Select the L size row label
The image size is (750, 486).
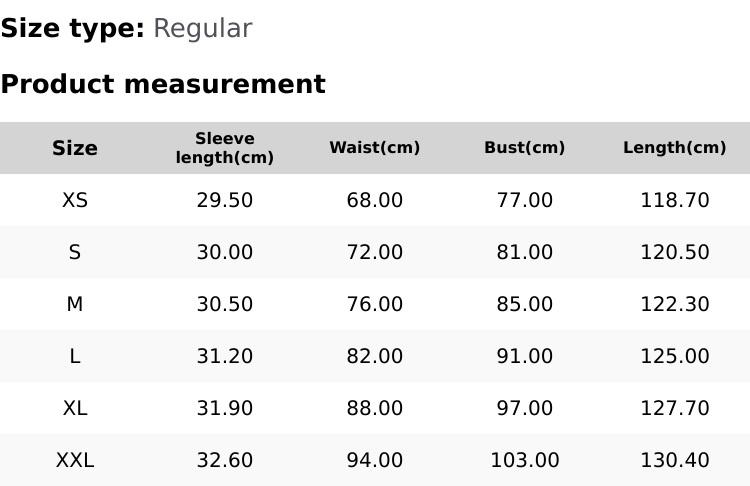tap(75, 356)
